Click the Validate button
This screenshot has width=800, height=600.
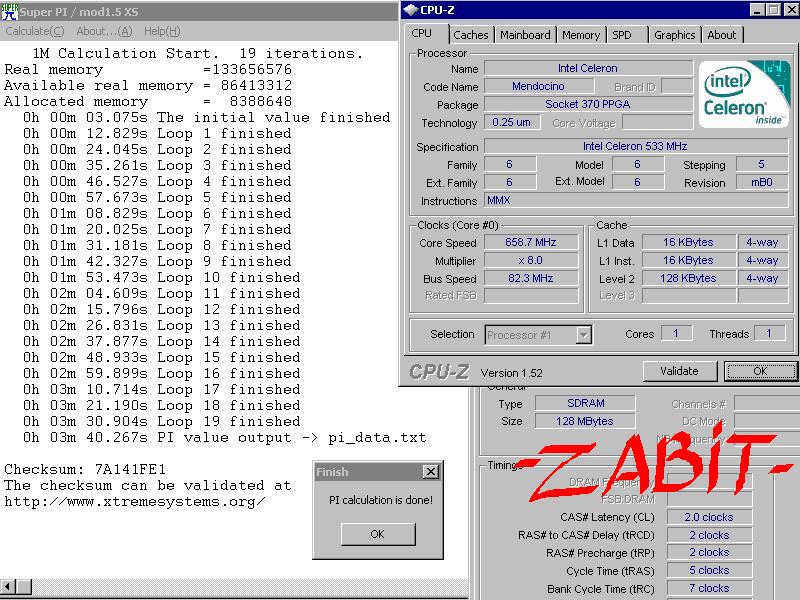(x=679, y=371)
